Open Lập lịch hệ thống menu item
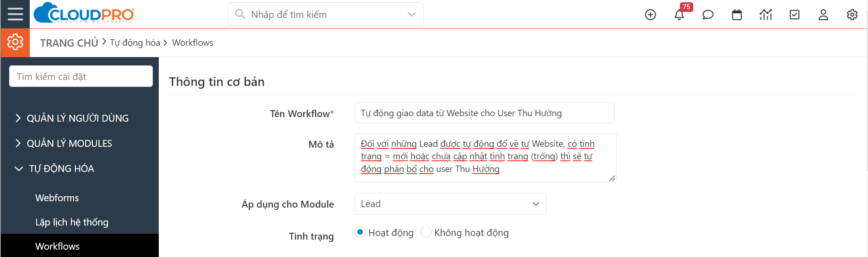868x257 pixels. pos(72,222)
